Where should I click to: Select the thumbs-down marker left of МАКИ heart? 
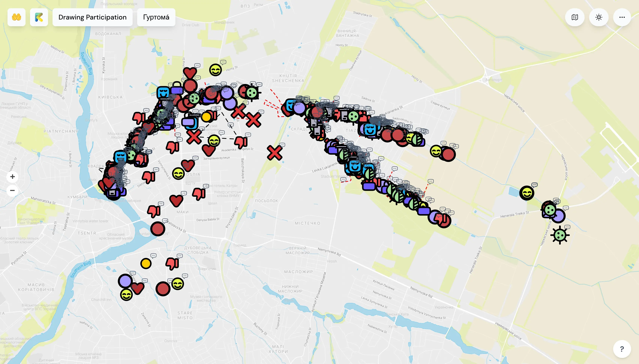pos(154,211)
